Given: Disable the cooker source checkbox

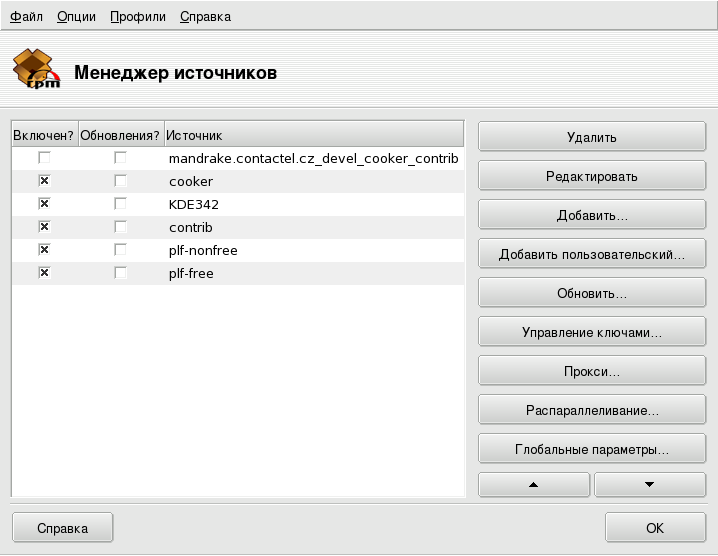Looking at the screenshot, I should (44, 181).
